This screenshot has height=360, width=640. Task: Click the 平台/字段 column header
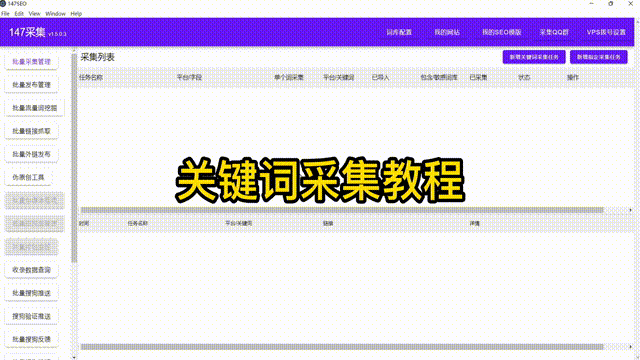pos(189,77)
